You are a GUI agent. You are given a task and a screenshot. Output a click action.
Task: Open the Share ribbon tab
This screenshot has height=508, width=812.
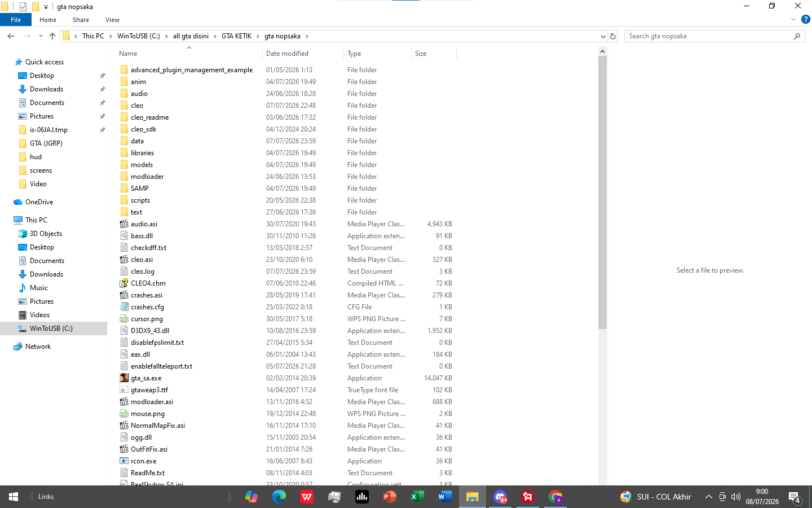pyautogui.click(x=81, y=20)
